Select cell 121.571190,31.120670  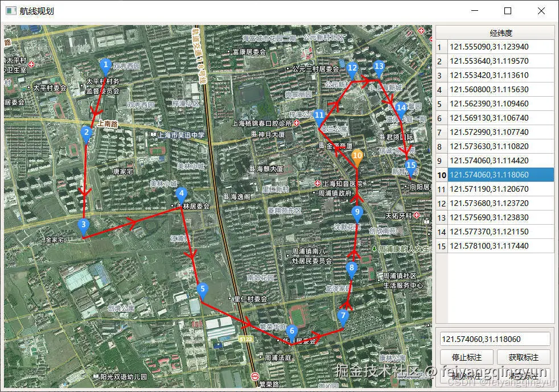501,189
